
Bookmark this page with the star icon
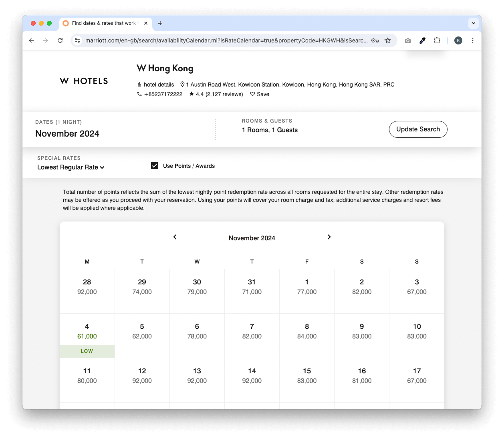tap(388, 40)
